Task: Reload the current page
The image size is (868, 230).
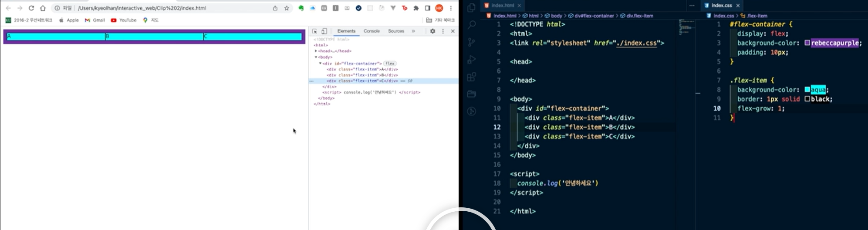Action: (x=31, y=8)
